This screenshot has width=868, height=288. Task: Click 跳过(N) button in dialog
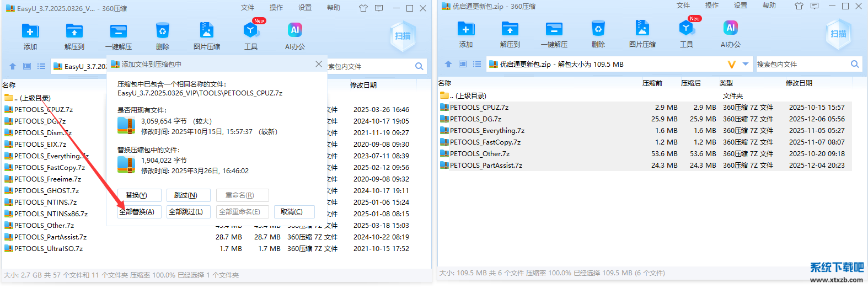click(189, 195)
